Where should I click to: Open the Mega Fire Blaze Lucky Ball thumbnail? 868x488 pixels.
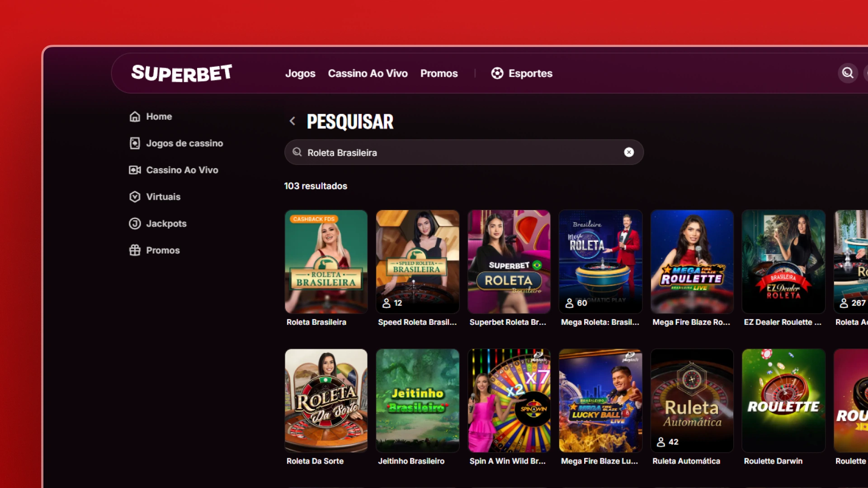[x=600, y=401]
